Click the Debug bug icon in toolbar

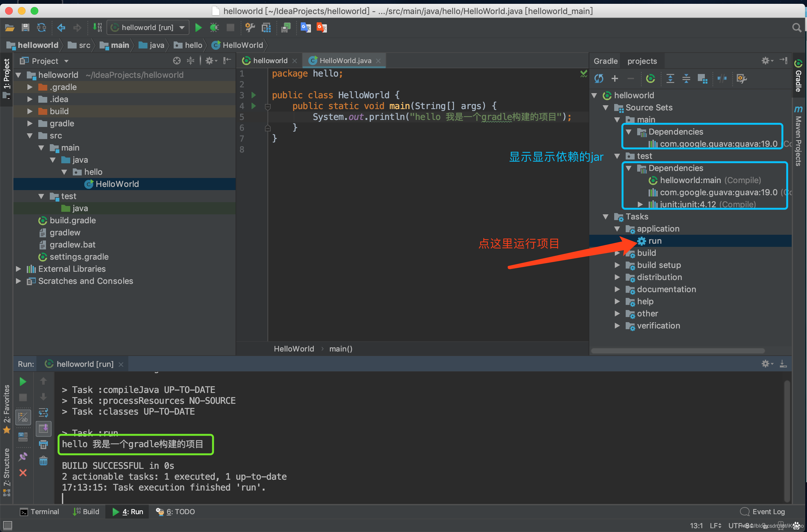click(x=214, y=27)
